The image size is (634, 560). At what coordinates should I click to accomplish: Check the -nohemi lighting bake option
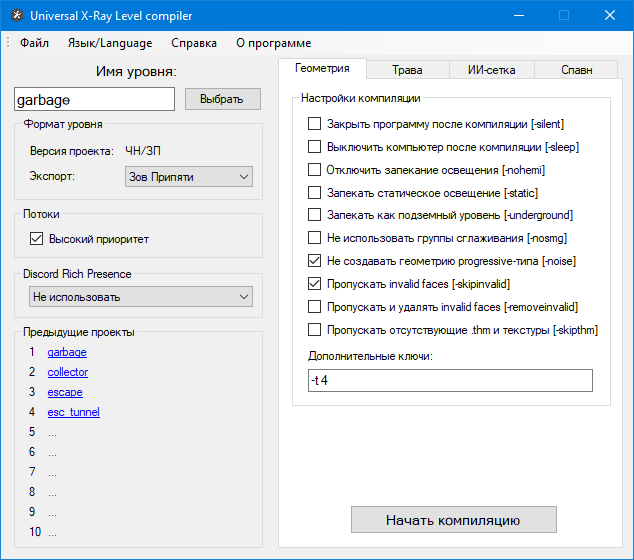315,170
